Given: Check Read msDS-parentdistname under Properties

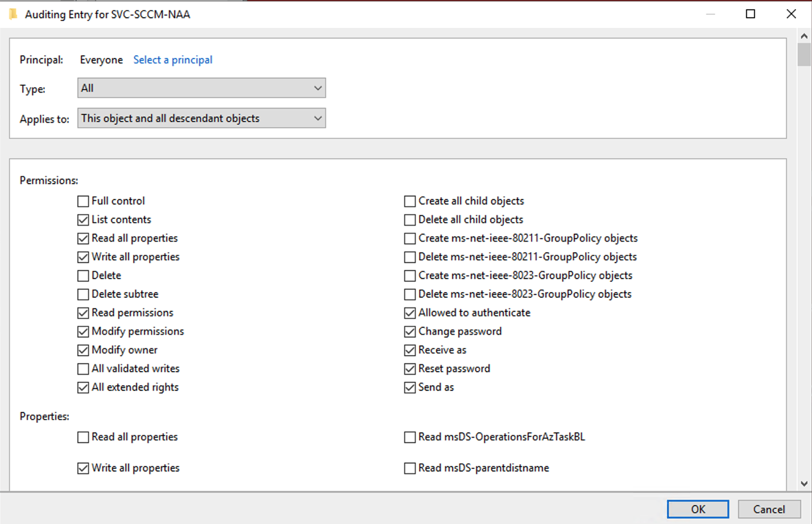Looking at the screenshot, I should (x=409, y=468).
